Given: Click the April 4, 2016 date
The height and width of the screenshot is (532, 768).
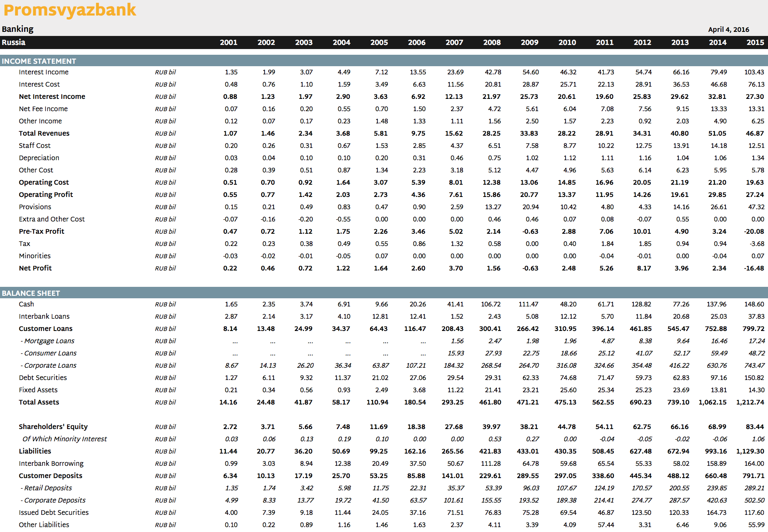Looking at the screenshot, I should pyautogui.click(x=729, y=29).
